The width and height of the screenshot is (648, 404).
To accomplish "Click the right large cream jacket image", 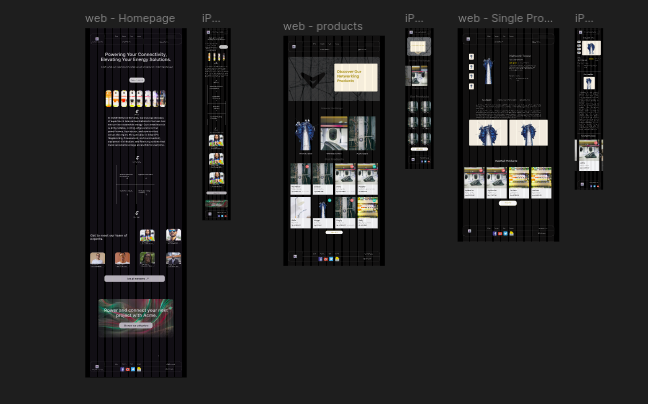I will (x=529, y=133).
